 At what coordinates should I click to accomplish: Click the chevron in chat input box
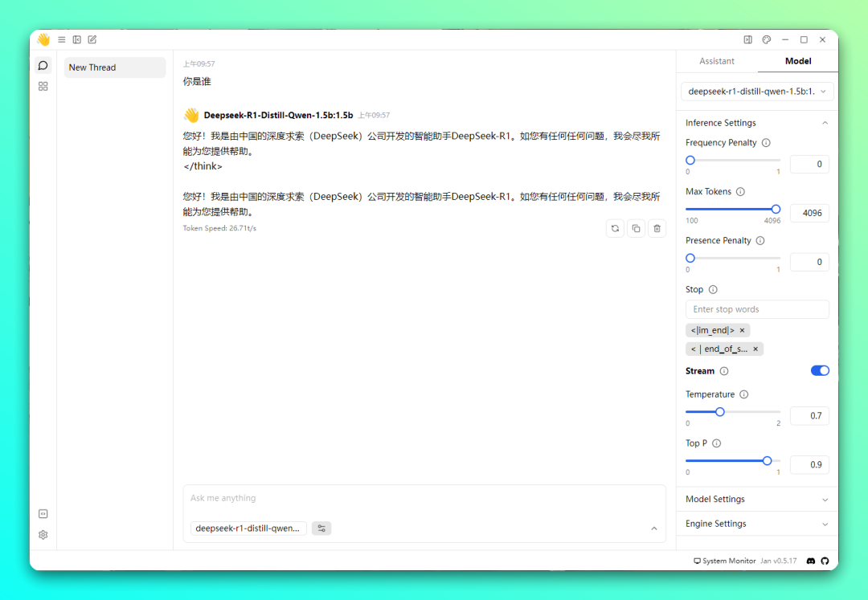[x=654, y=529]
